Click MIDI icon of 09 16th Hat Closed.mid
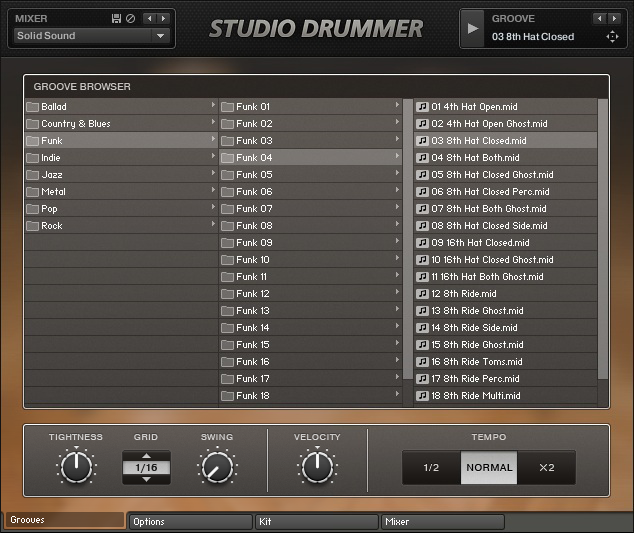 (x=422, y=243)
